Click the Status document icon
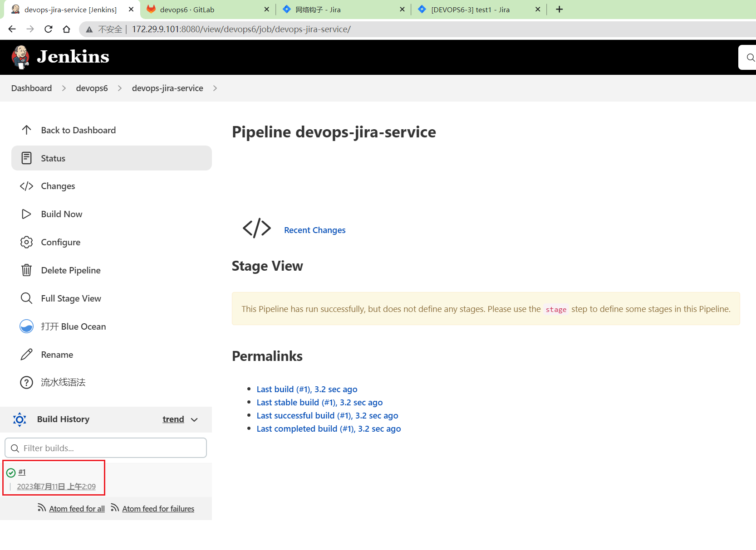The height and width of the screenshot is (550, 756). pos(26,158)
